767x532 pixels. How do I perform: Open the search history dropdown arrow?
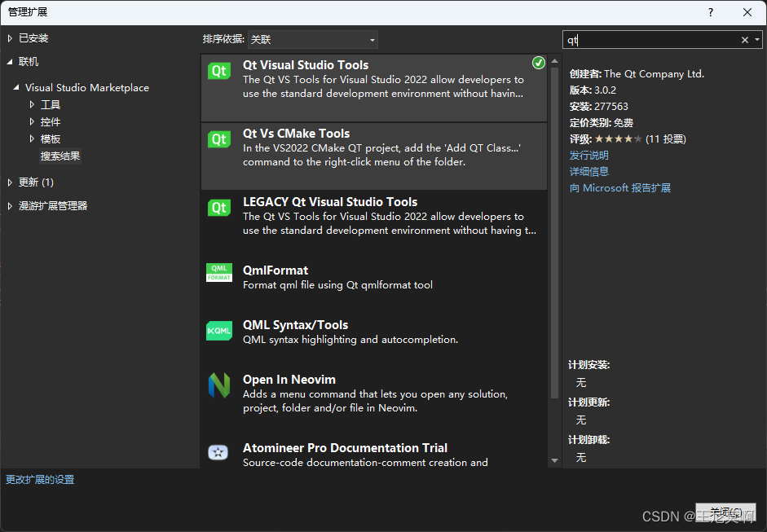tap(756, 40)
